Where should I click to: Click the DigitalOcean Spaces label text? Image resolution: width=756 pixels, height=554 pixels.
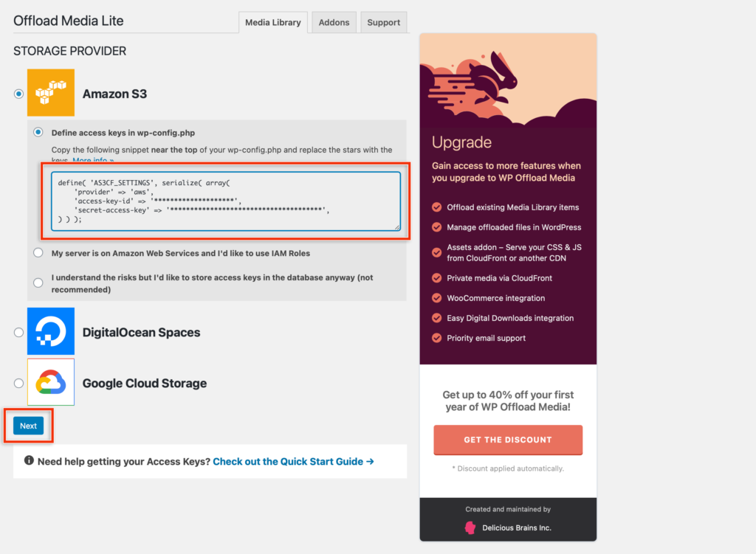tap(141, 333)
